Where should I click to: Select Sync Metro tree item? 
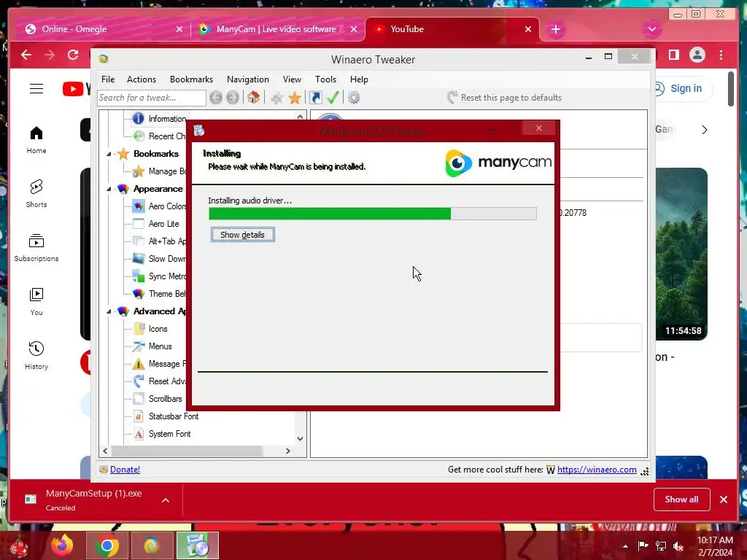click(160, 276)
